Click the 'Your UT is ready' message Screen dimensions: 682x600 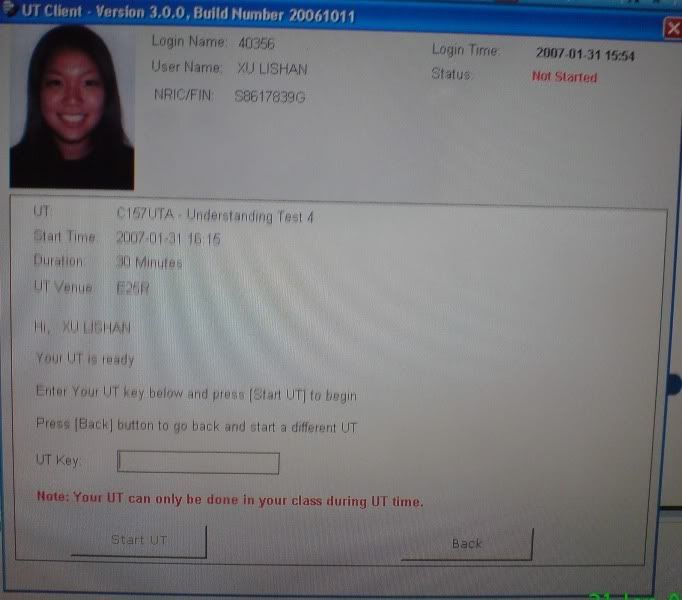85,359
